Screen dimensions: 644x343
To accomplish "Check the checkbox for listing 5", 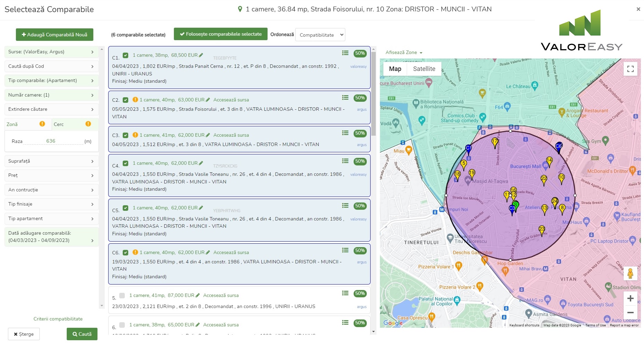I will 122,296.
